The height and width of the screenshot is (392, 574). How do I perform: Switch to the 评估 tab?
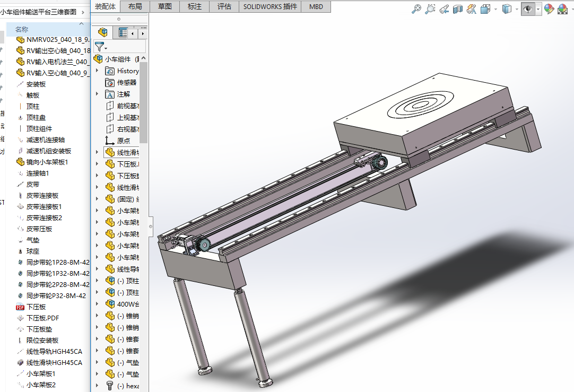pyautogui.click(x=224, y=6)
